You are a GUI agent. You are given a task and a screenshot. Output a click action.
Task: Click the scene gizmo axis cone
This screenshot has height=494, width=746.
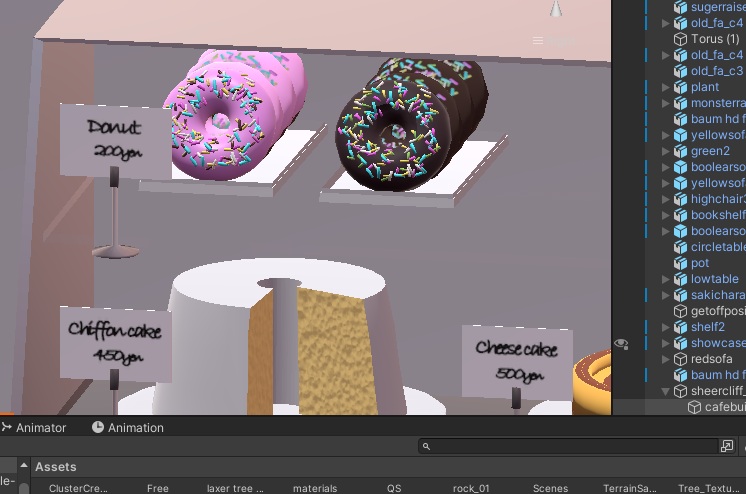pos(556,9)
